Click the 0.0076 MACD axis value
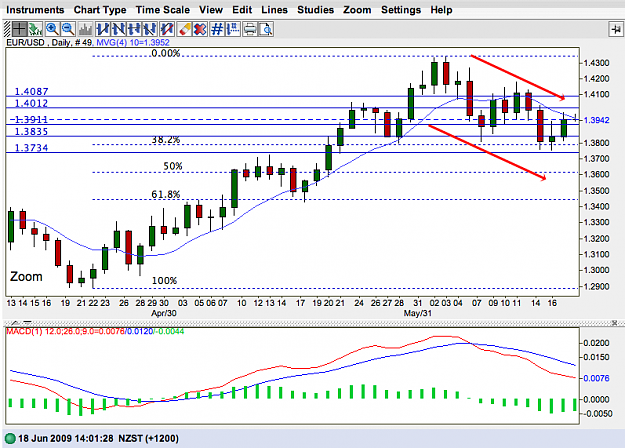The height and width of the screenshot is (448, 625). pyautogui.click(x=596, y=378)
